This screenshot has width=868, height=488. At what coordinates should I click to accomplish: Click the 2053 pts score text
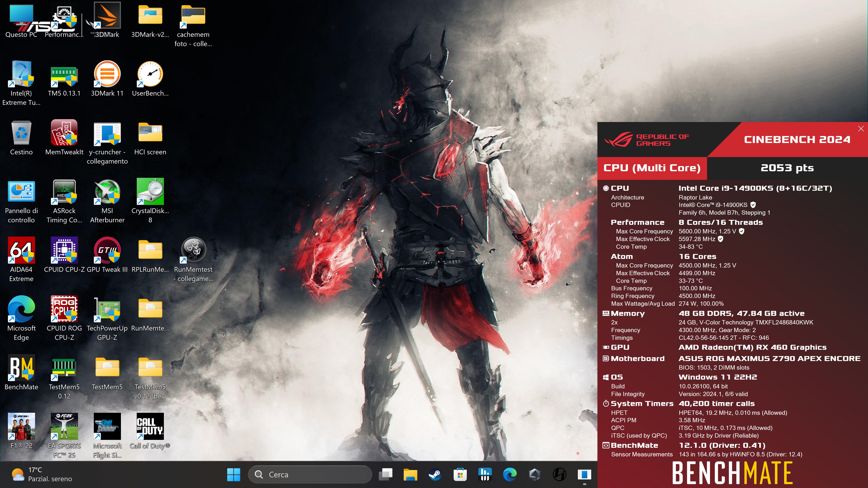pos(787,168)
